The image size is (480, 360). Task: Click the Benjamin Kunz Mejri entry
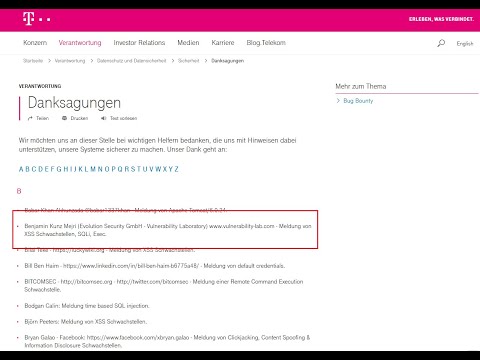[168, 230]
